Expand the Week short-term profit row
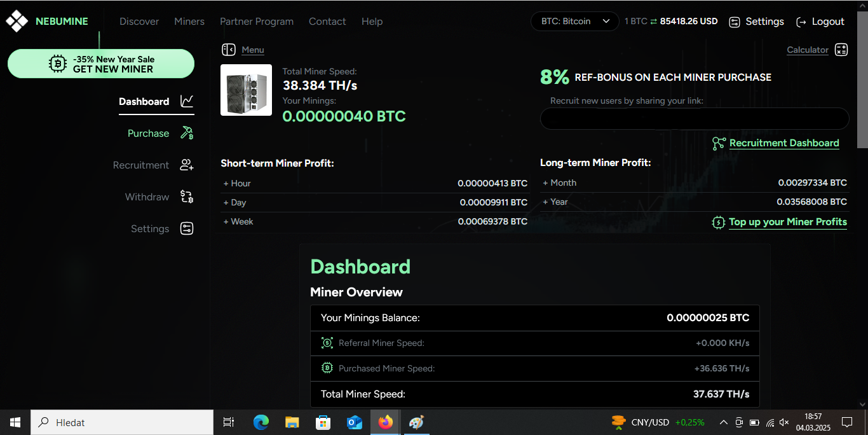 pos(238,221)
